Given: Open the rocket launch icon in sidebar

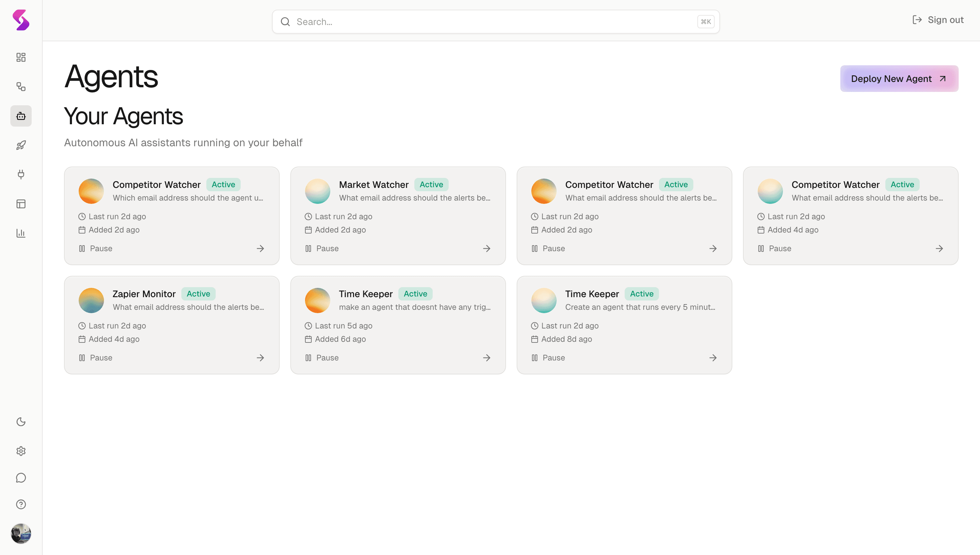Looking at the screenshot, I should pyautogui.click(x=21, y=145).
